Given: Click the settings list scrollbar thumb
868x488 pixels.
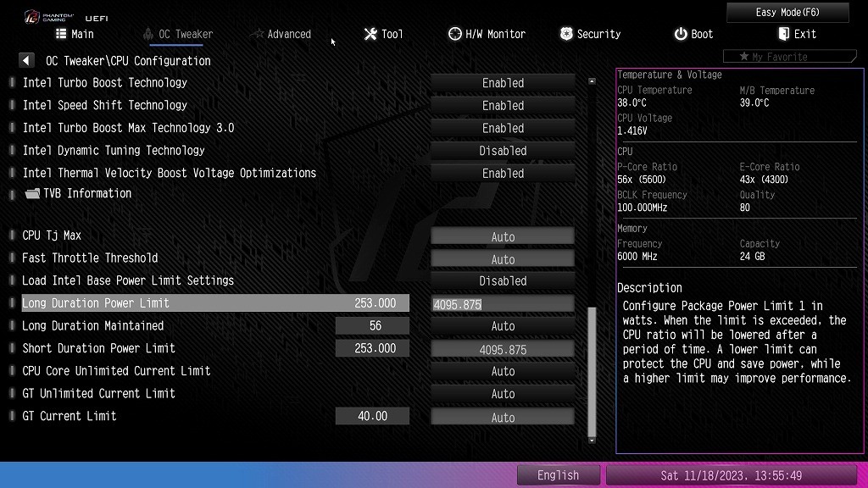Looking at the screenshot, I should [592, 372].
